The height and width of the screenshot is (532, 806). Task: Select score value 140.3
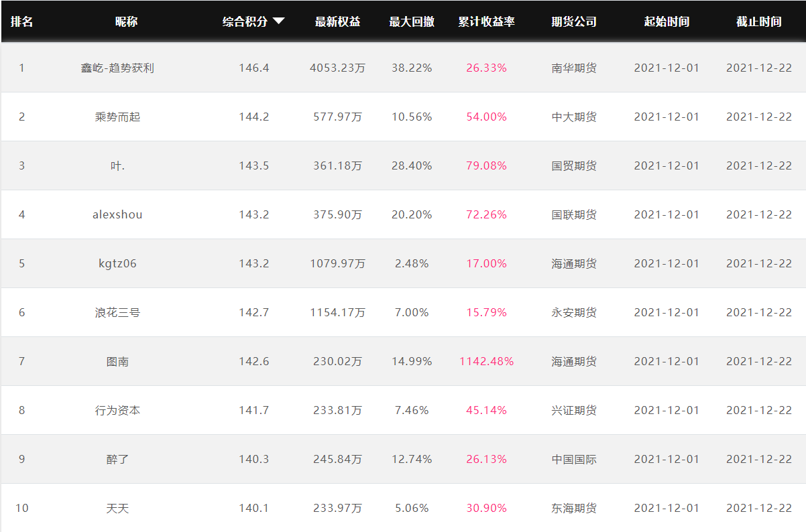point(253,459)
